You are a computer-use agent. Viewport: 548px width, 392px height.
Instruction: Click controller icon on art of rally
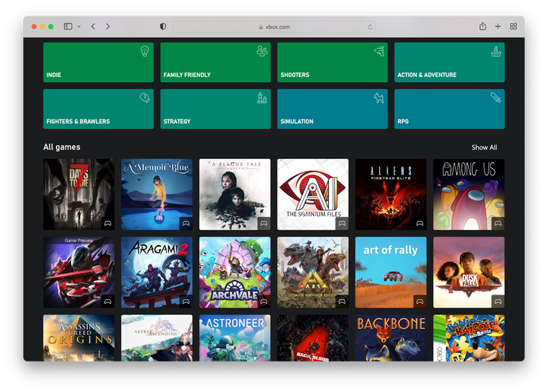[x=419, y=301]
